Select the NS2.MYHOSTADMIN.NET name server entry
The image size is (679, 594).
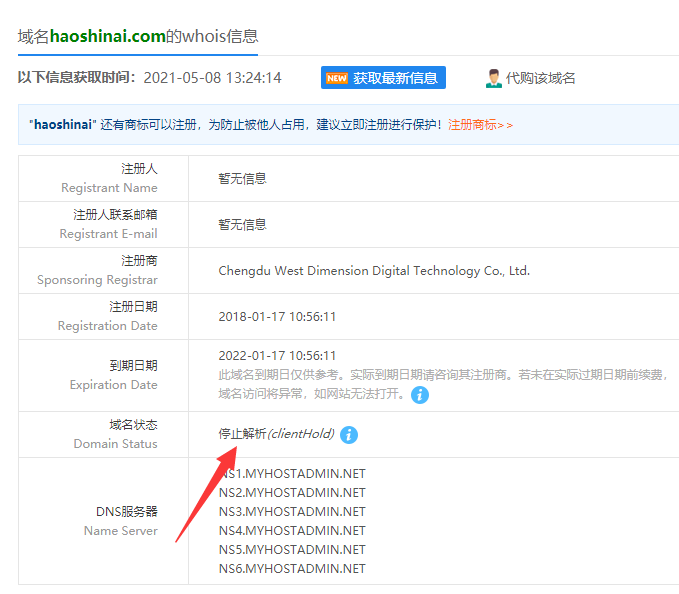tap(292, 493)
